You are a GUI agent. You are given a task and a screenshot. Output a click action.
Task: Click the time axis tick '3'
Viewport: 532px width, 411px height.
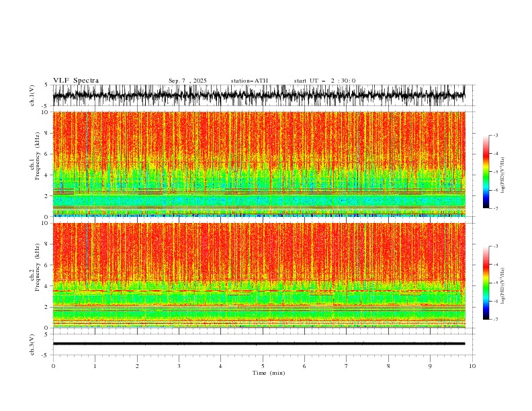point(179,366)
